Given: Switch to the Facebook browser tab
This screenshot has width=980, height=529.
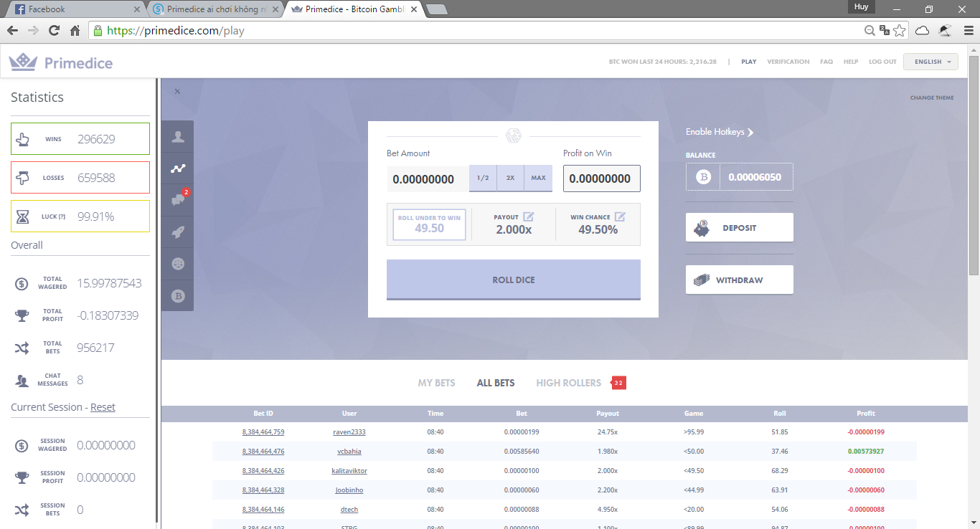Looking at the screenshot, I should pos(77,9).
